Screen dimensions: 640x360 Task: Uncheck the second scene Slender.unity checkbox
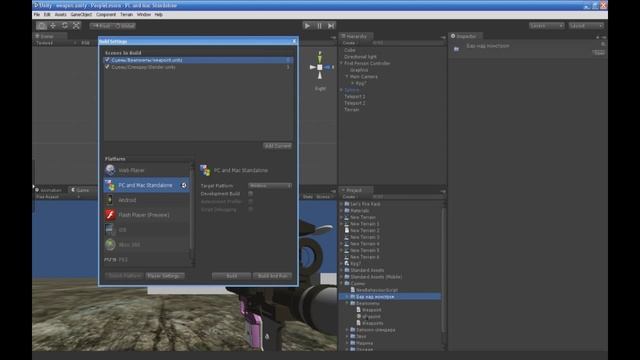pos(107,67)
